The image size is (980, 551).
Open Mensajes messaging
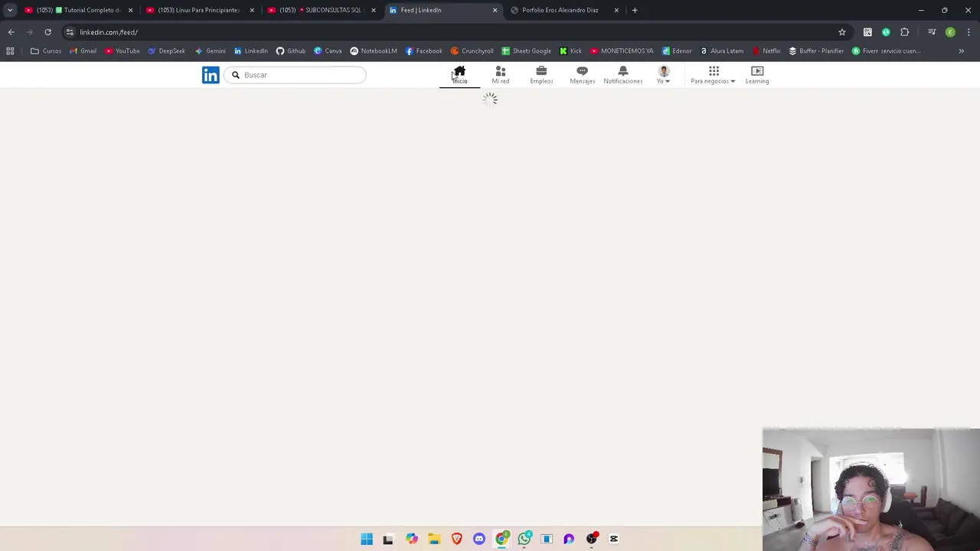(582, 75)
